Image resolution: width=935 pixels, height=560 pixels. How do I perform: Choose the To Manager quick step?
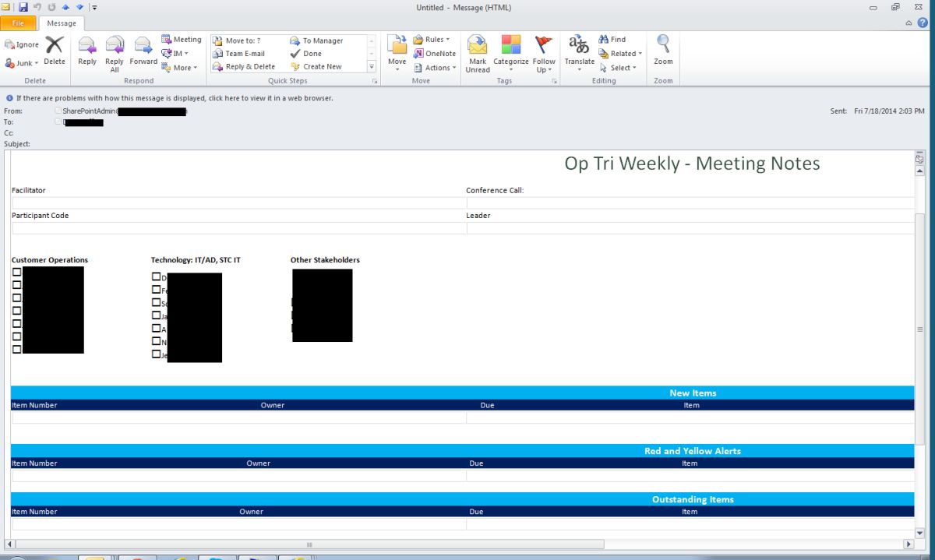316,41
